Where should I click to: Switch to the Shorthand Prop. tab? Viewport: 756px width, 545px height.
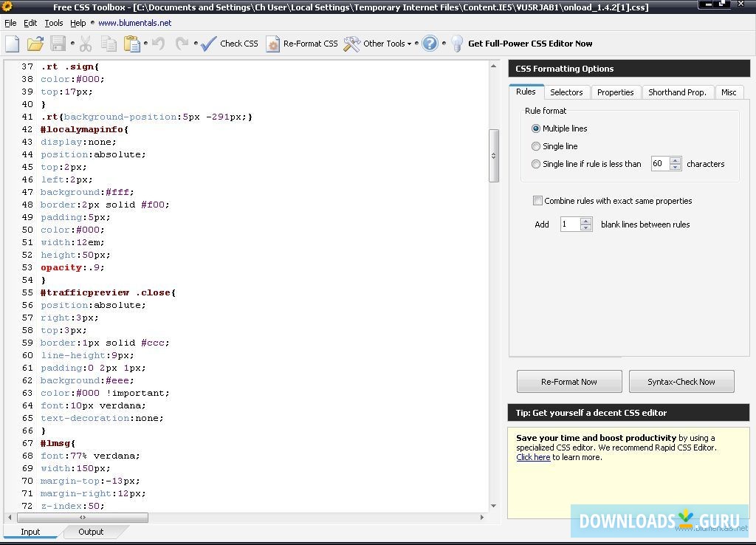pos(677,92)
